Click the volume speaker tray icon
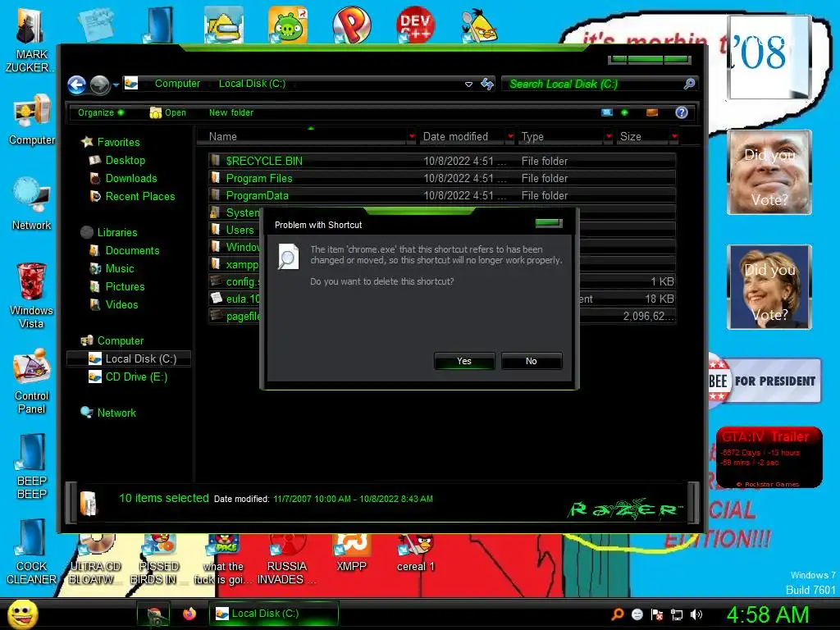The image size is (840, 630). (696, 614)
